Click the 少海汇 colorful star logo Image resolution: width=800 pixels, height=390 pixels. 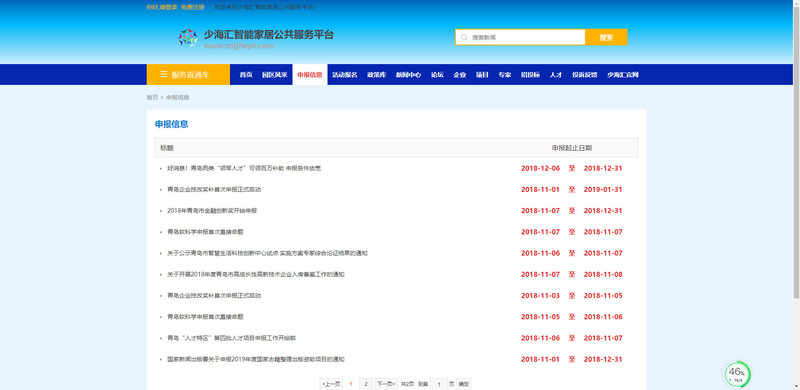click(x=188, y=38)
